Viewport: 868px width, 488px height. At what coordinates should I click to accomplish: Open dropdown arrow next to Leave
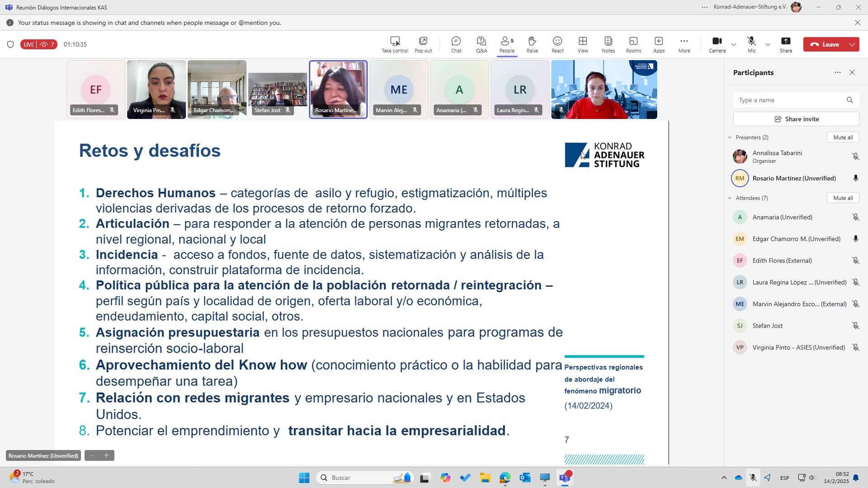(853, 44)
